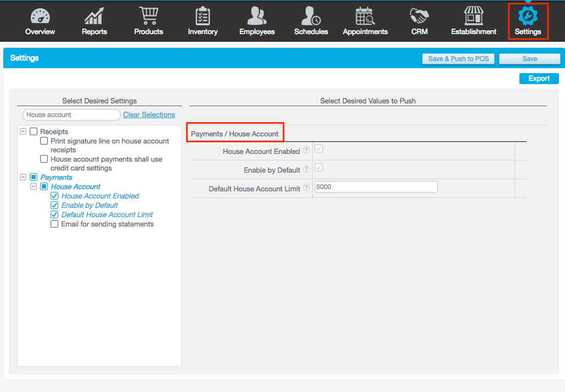565x392 pixels.
Task: Check Email for sending statements
Action: coord(54,224)
